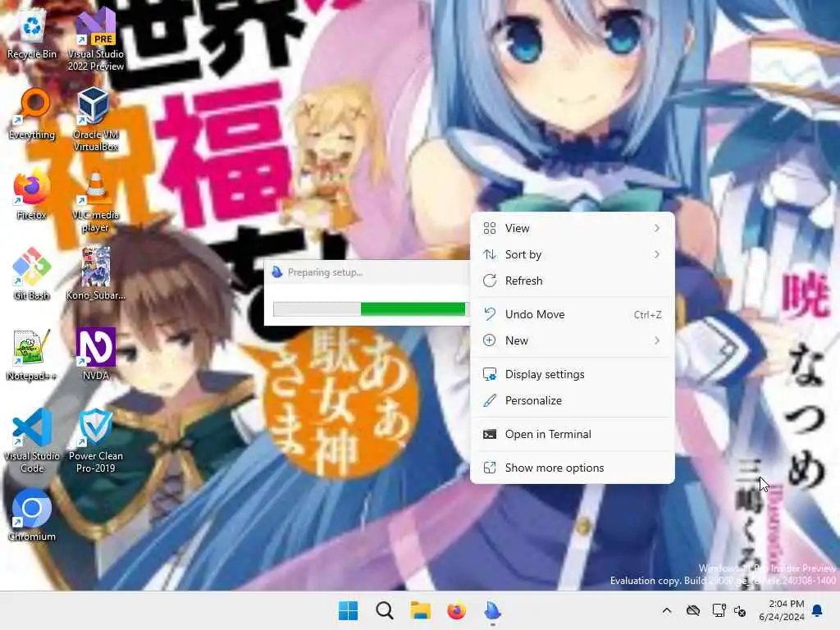Screen dimensions: 840x630
Task: Select the Visual Studio Code shortcut
Action: pyautogui.click(x=32, y=441)
